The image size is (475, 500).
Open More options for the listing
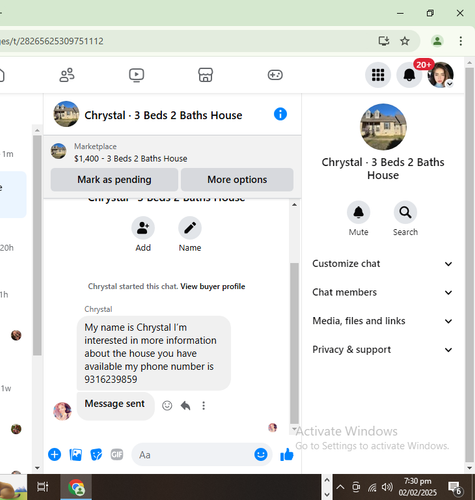point(237,180)
